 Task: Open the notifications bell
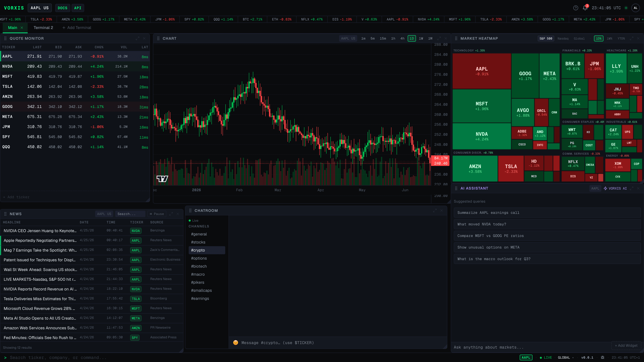[x=585, y=8]
